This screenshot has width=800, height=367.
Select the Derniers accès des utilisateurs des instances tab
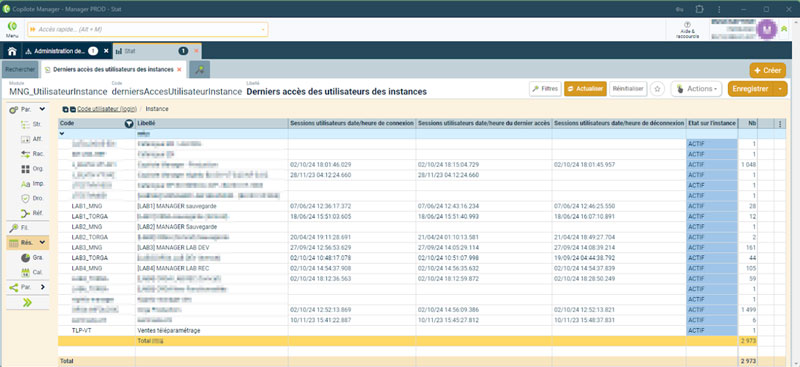click(113, 69)
